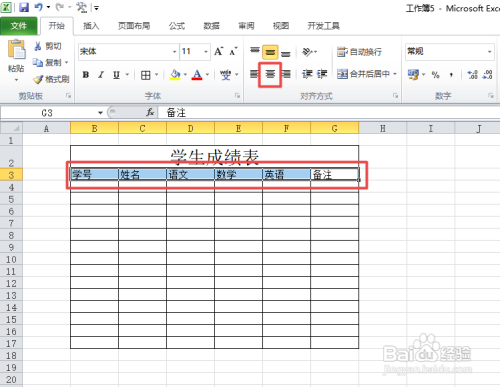Image resolution: width=500 pixels, height=387 pixels.
Task: Toggle middle vertical align icon
Action: (270, 52)
